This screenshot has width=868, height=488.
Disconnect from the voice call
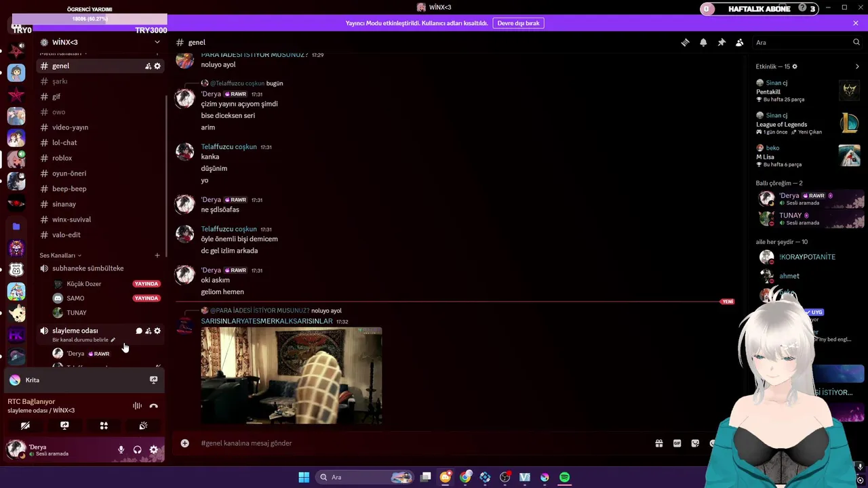pos(153,406)
